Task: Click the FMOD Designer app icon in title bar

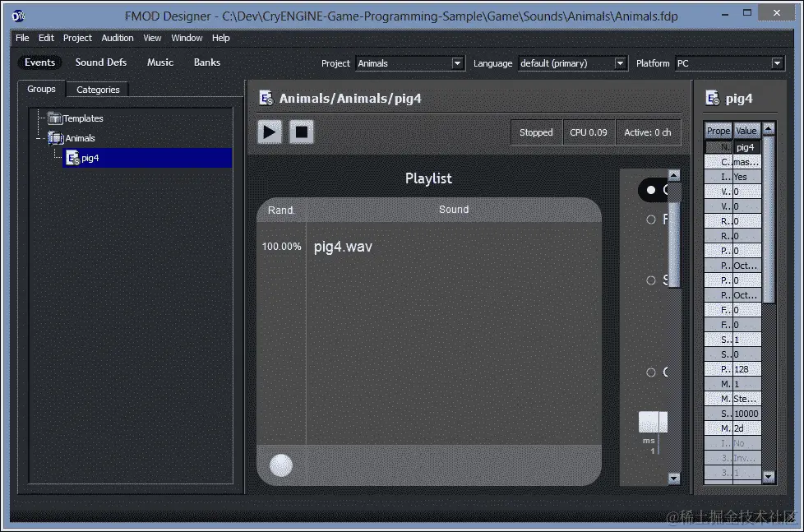Action: pyautogui.click(x=18, y=16)
